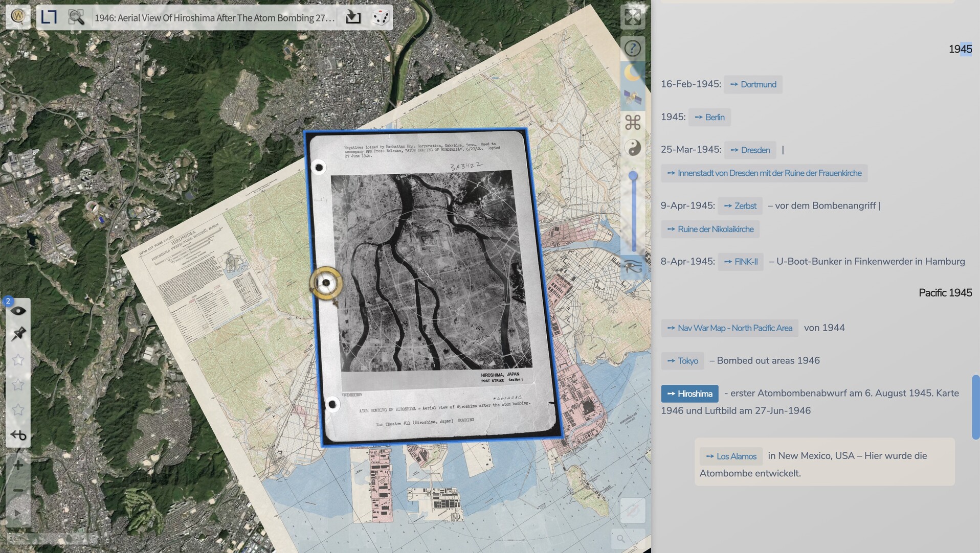The height and width of the screenshot is (553, 980).
Task: Click the yin-yang icon
Action: pos(633,148)
